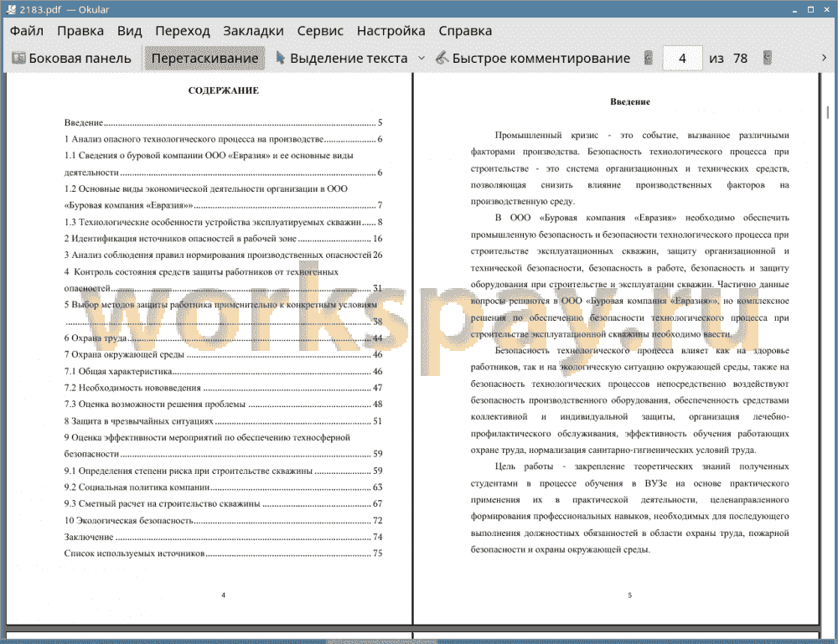Click contents entry '3 Анализ соблюдения правил нормирования'
The height and width of the screenshot is (644, 838).
pos(223,255)
